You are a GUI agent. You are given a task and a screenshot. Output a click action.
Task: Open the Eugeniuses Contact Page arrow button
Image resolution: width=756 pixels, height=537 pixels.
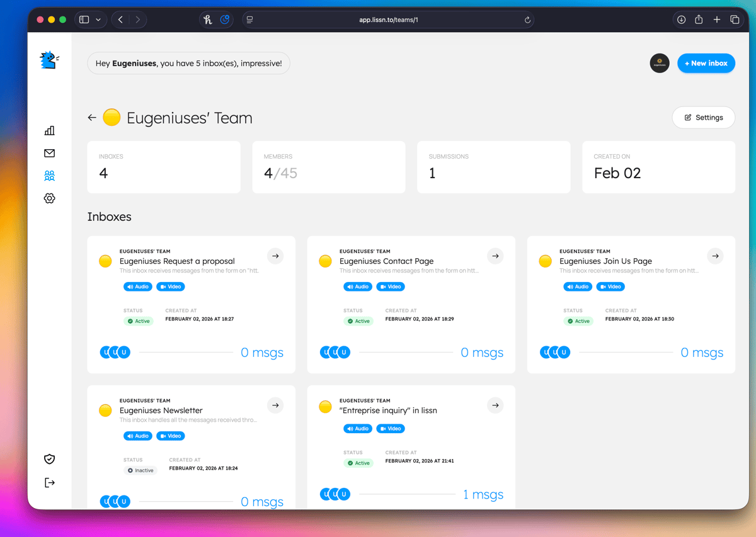(495, 256)
